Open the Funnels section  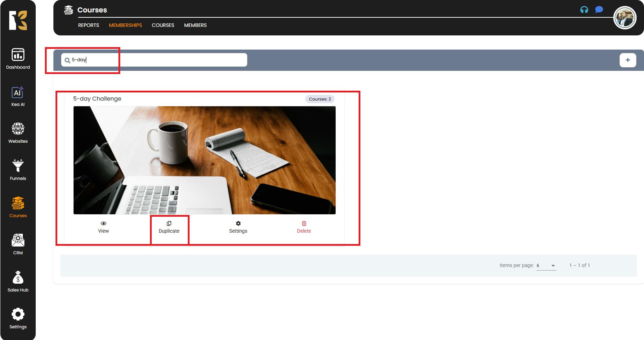18,170
